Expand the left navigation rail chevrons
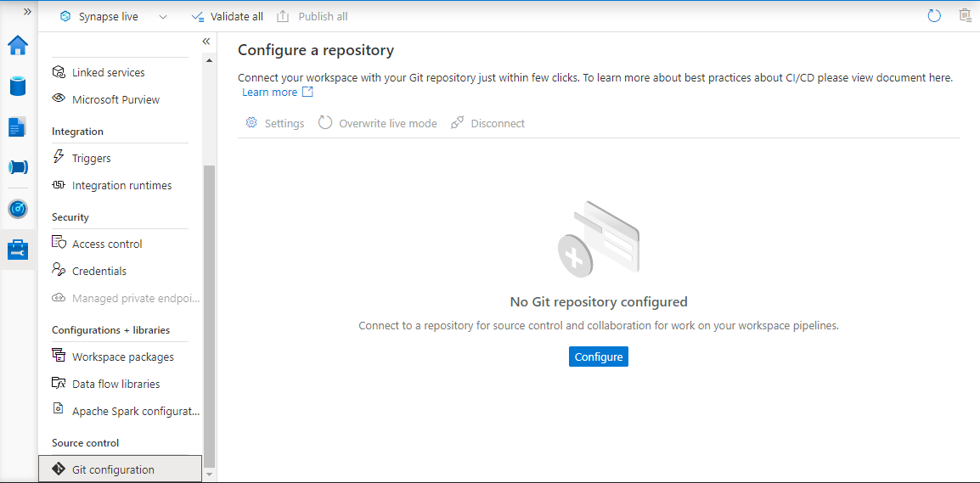The image size is (980, 483). (x=27, y=12)
